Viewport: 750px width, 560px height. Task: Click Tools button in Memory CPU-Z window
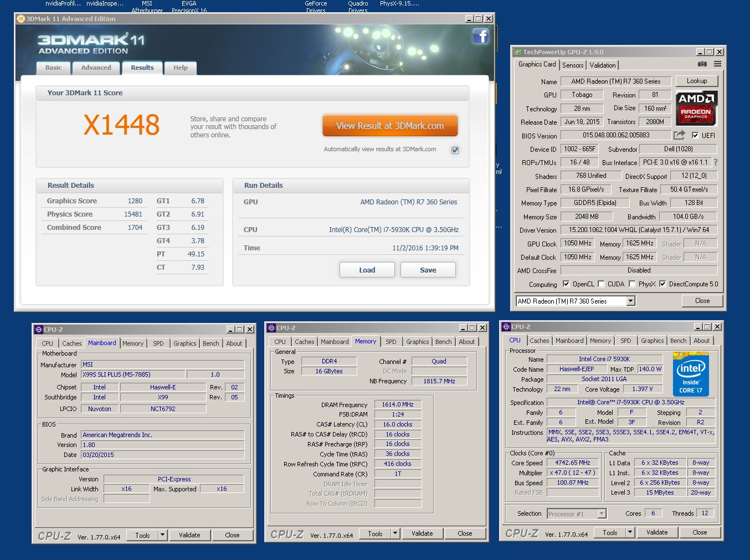(375, 533)
